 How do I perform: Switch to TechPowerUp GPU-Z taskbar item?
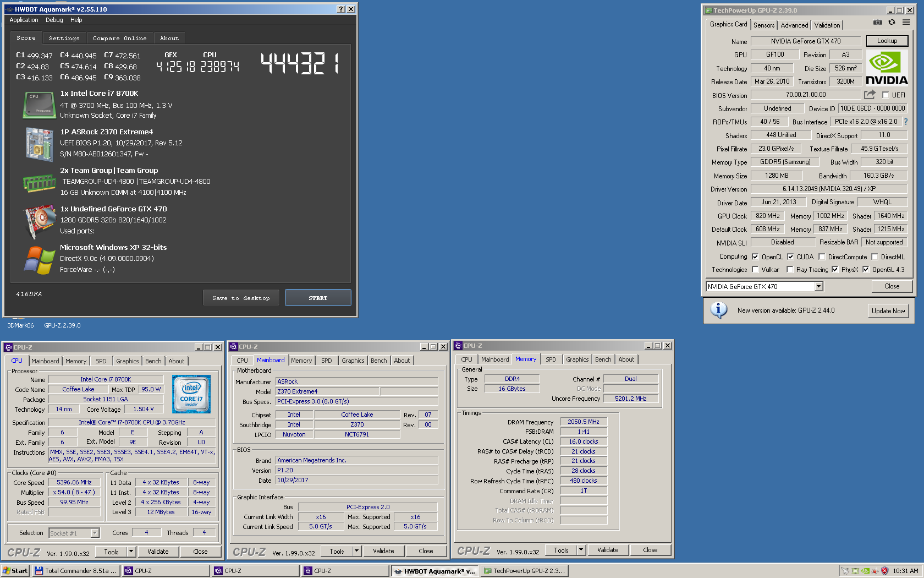click(x=524, y=571)
